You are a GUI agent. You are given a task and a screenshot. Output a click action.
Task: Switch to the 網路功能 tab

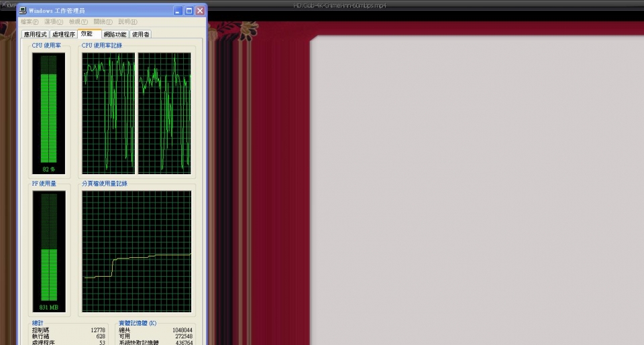tap(115, 34)
